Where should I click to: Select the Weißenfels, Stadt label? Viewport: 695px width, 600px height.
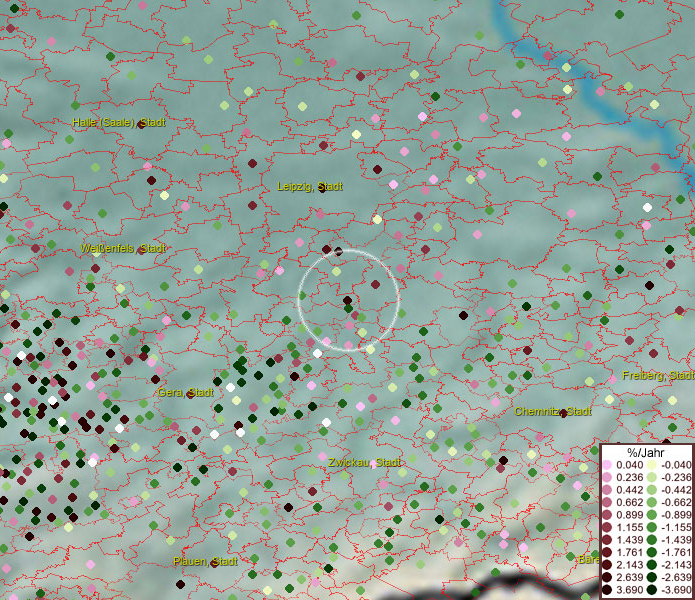(123, 248)
